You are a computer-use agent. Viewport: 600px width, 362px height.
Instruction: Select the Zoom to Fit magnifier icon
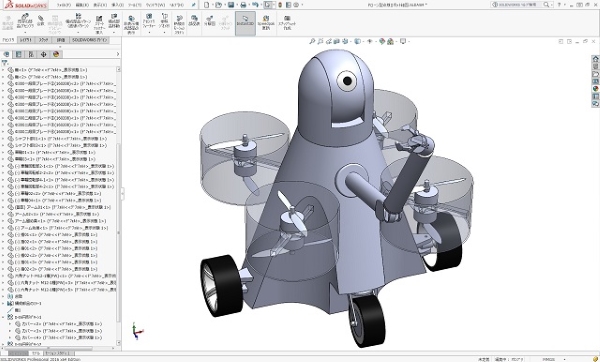(312, 41)
